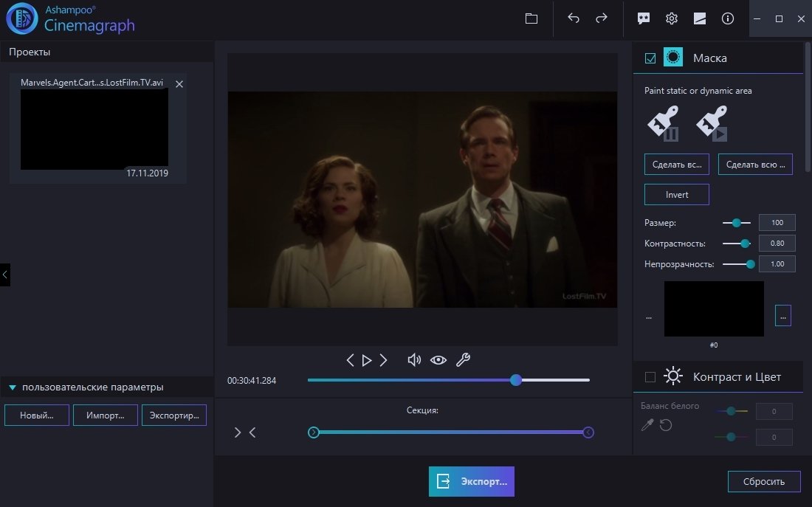Click the Проекты panel header

[x=107, y=52]
